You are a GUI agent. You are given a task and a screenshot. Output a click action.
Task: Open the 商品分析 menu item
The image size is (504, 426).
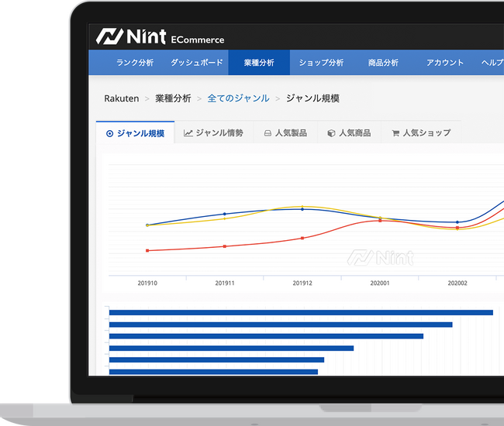383,63
